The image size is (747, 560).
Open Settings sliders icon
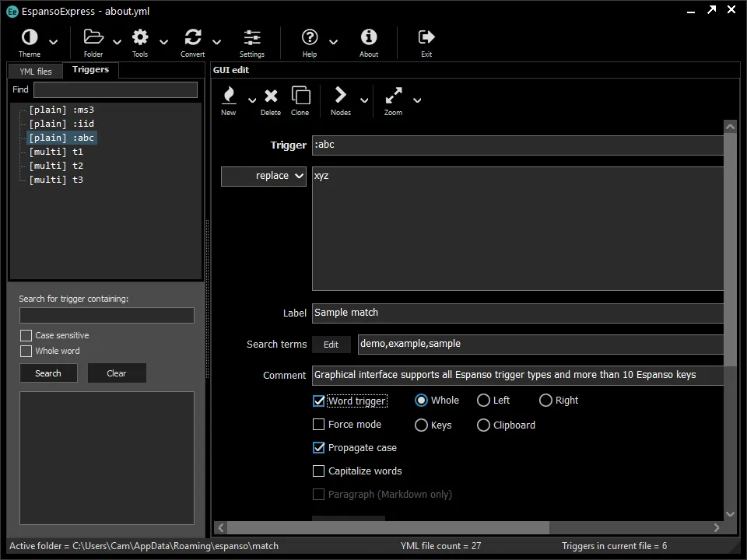[x=252, y=37]
